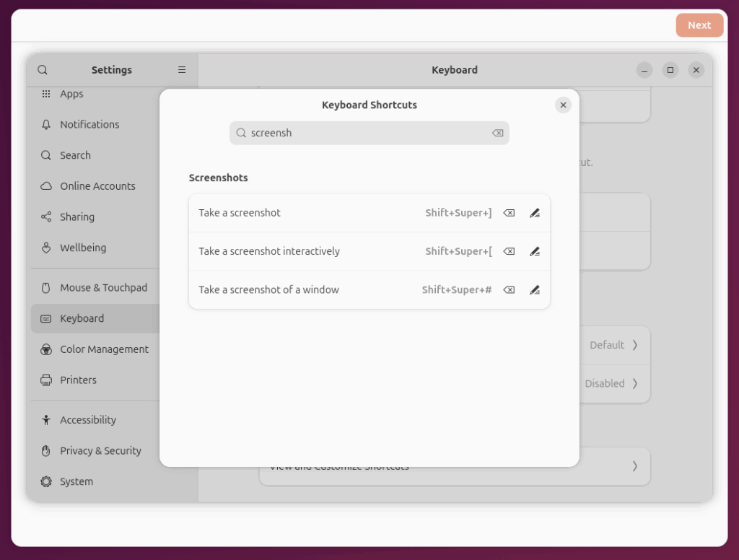The image size is (739, 560).
Task: Click the edit pencil for interactive screenshot
Action: (x=534, y=251)
